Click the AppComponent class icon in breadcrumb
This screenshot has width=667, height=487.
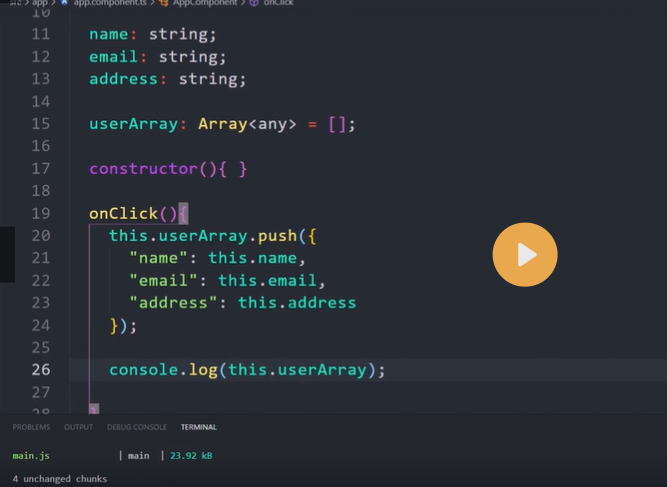click(x=164, y=3)
